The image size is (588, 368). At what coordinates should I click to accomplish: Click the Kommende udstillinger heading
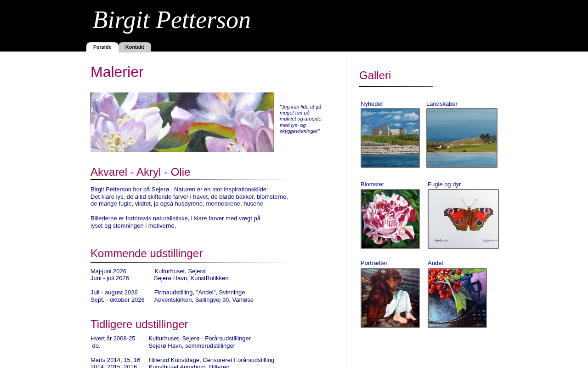[147, 253]
